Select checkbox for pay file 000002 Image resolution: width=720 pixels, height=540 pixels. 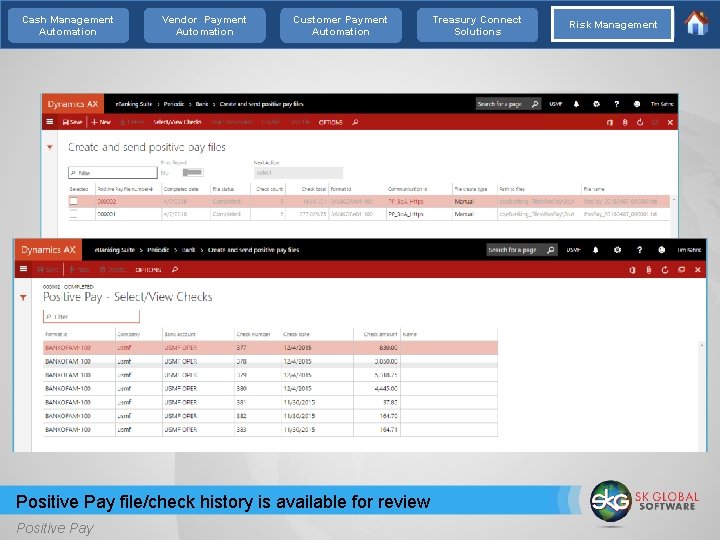click(73, 201)
